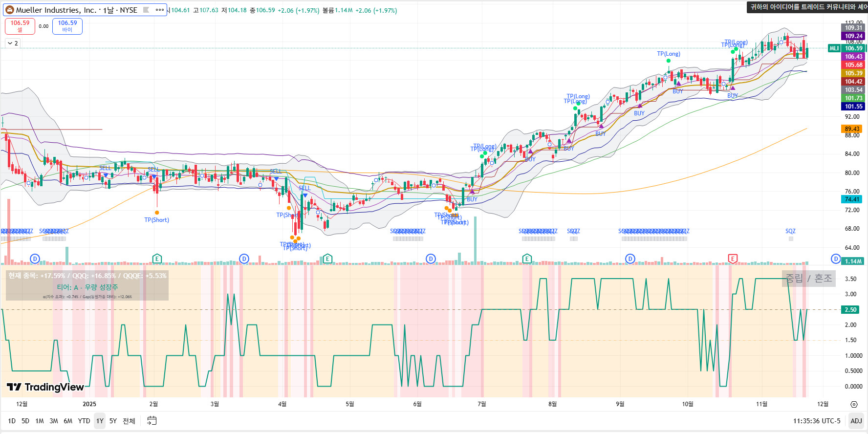Click the 0.00 spread value
Screen dimensions: 868x434
43,26
